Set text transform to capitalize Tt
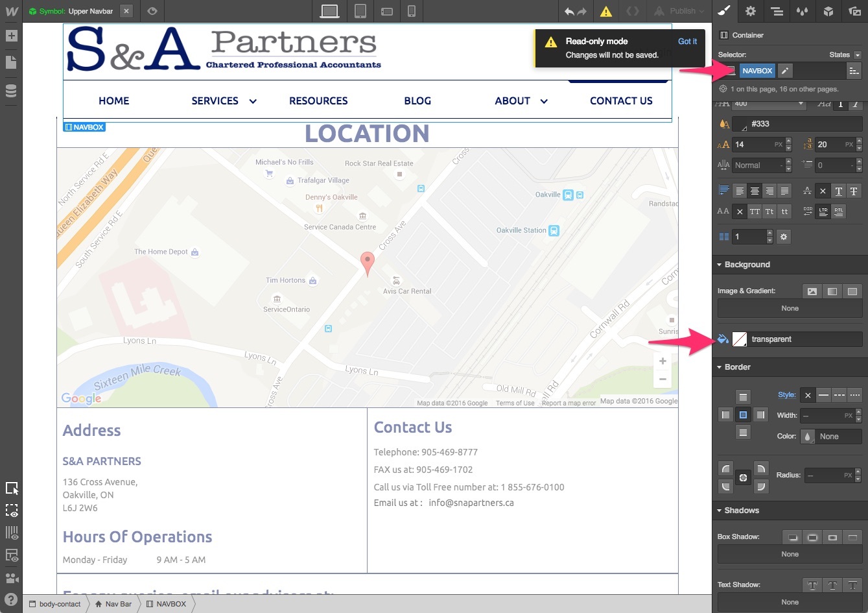The image size is (868, 613). [x=769, y=211]
